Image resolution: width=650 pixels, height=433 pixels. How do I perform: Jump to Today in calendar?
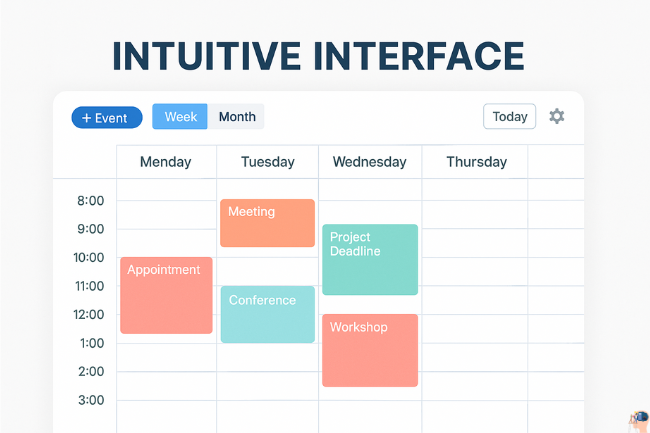(509, 117)
